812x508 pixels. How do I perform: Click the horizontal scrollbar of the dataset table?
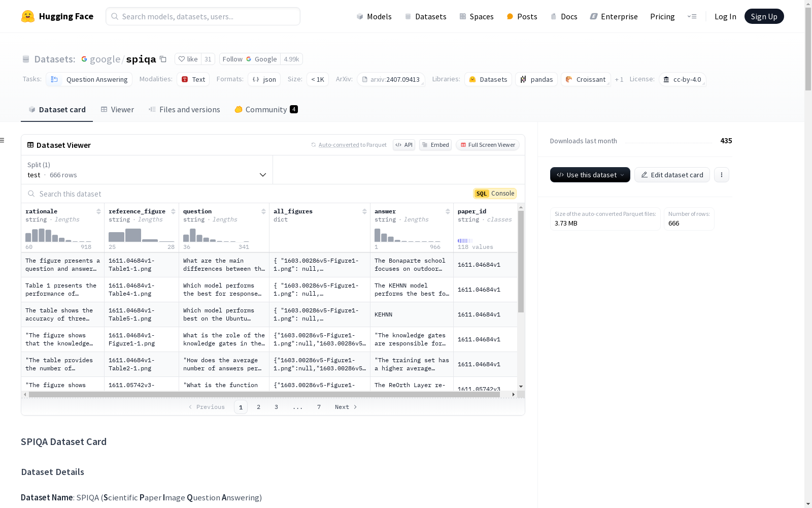[x=264, y=394]
